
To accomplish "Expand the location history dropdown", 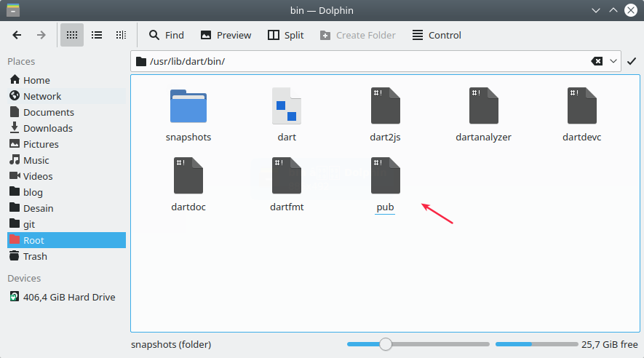I will point(613,61).
